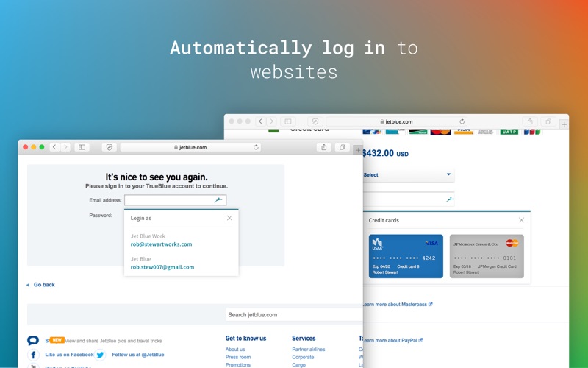The image size is (588, 368).
Task: Toggle sidebar button in front Safari window
Action: click(82, 147)
